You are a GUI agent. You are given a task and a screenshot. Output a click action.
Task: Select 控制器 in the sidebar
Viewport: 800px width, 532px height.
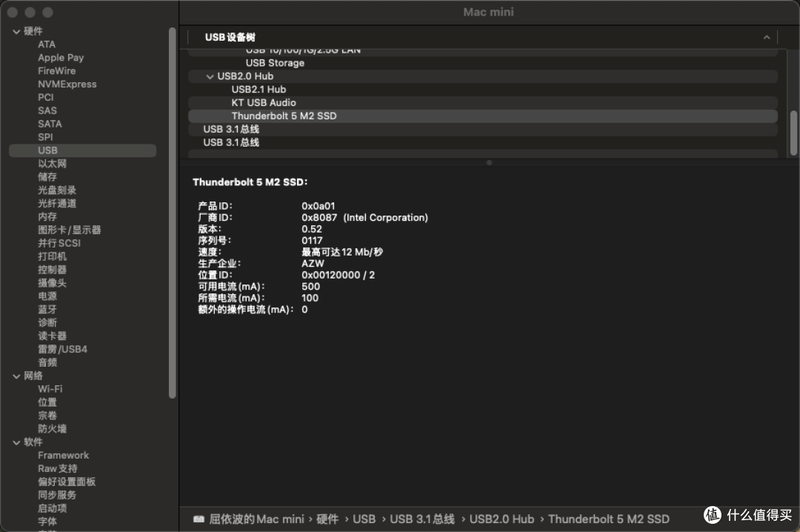[52, 270]
